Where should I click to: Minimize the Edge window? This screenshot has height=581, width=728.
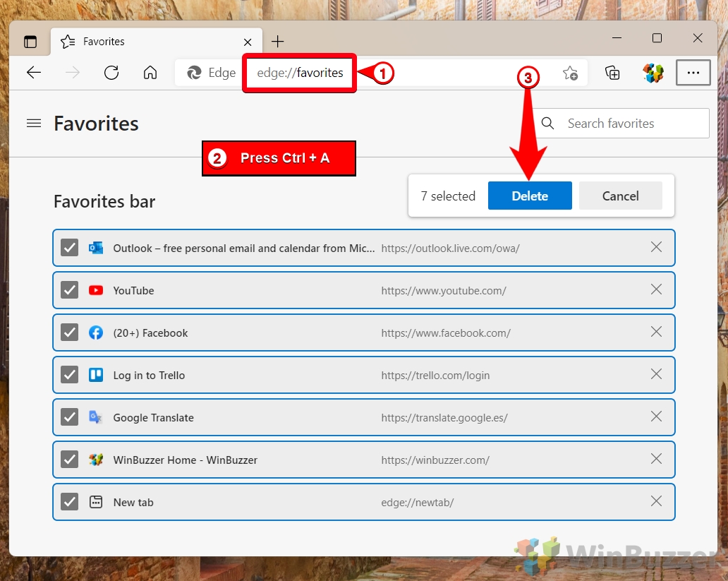pyautogui.click(x=617, y=37)
